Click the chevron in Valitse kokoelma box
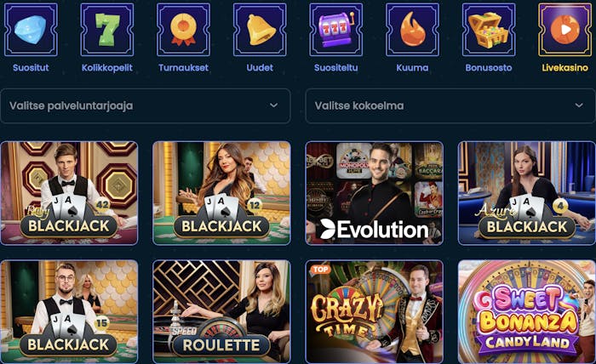Screen dimensions: 596x364 pos(579,105)
